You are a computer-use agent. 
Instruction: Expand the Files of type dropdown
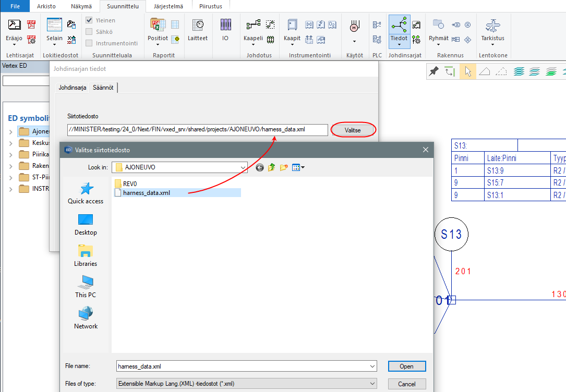click(x=372, y=384)
